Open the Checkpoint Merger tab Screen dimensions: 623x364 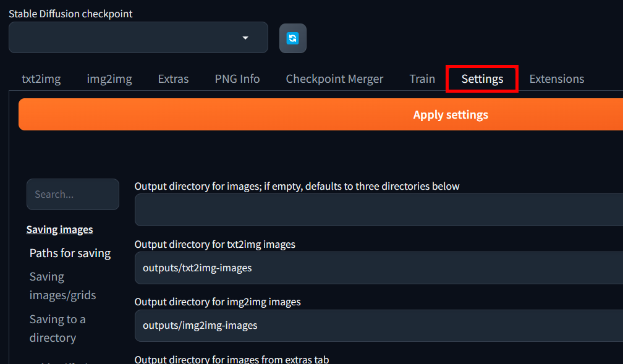334,79
